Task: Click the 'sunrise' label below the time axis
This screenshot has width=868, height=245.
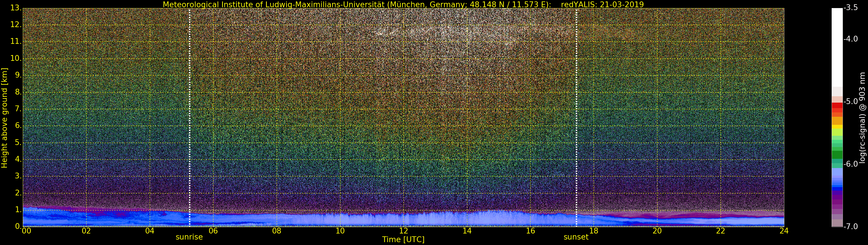Action: click(189, 237)
